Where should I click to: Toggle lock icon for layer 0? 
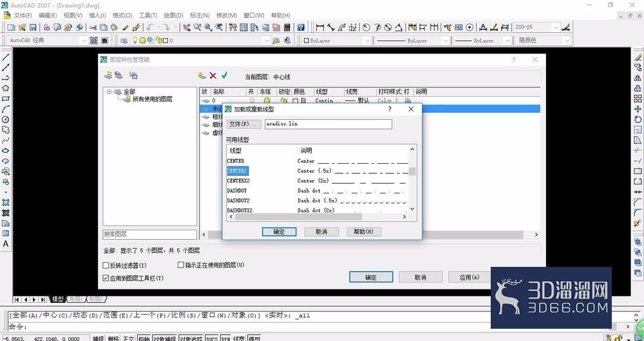(283, 101)
